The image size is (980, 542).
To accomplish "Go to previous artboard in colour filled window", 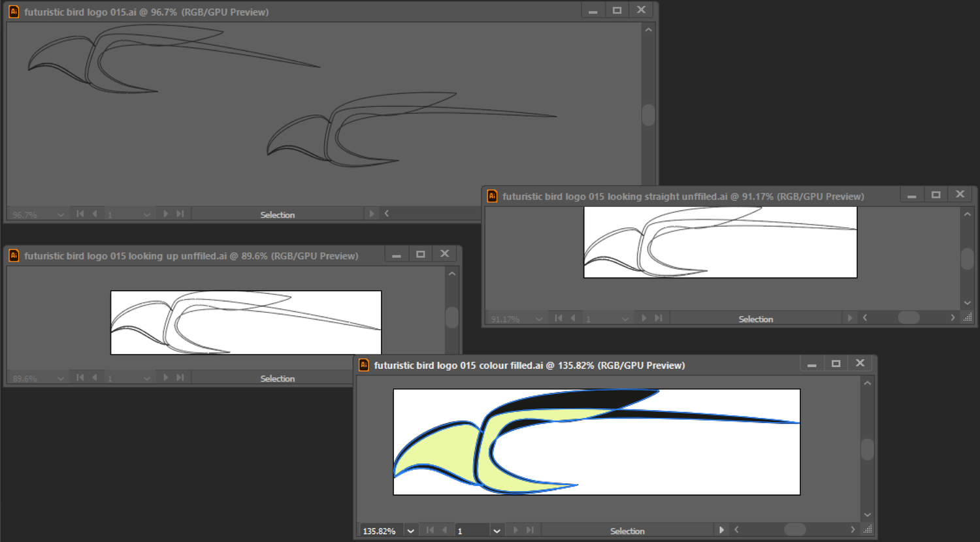I will [445, 530].
